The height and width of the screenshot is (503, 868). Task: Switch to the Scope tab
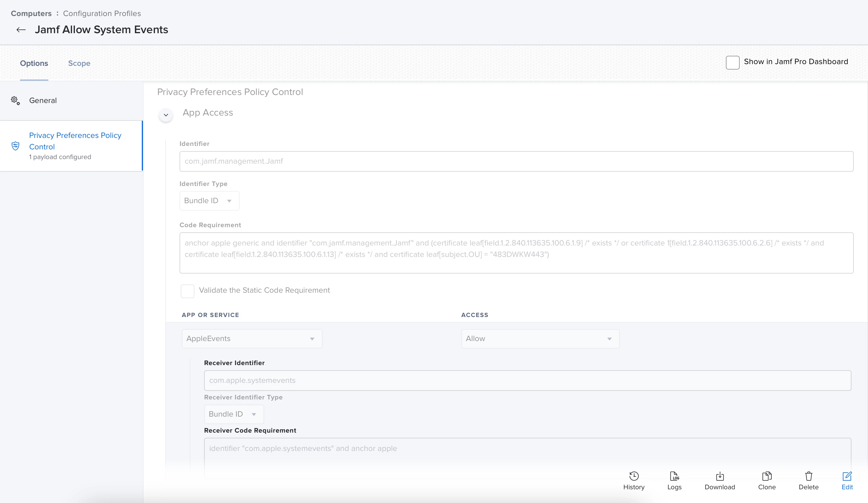pos(79,63)
